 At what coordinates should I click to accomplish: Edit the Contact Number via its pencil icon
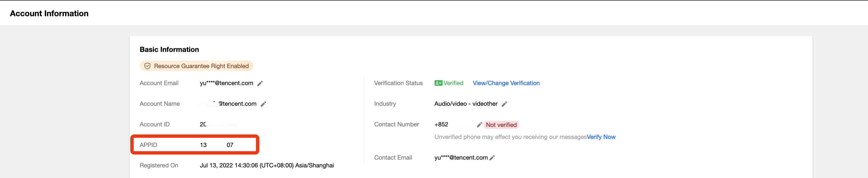[479, 125]
